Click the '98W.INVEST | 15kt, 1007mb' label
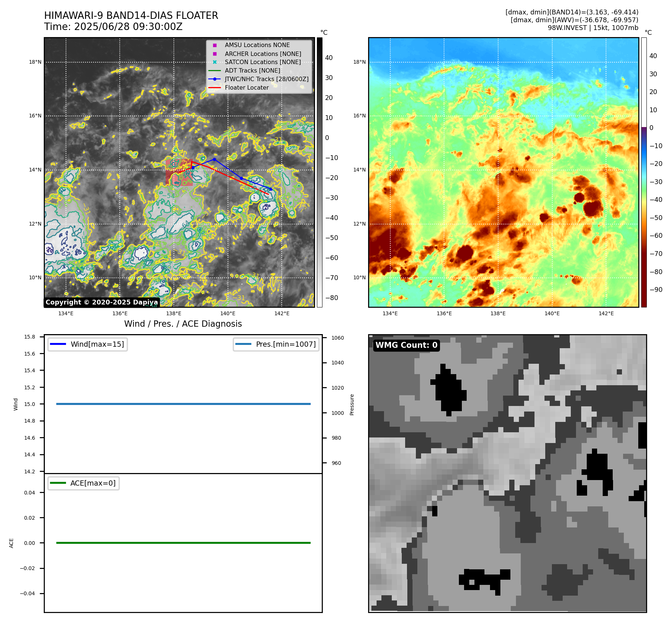 point(593,28)
